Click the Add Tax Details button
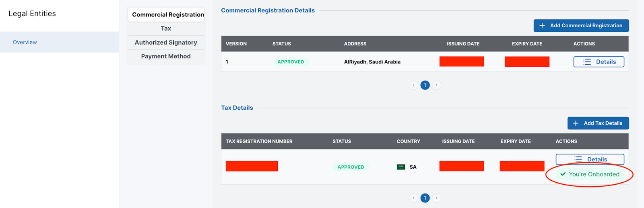Image resolution: width=644 pixels, height=208 pixels. 598,123
